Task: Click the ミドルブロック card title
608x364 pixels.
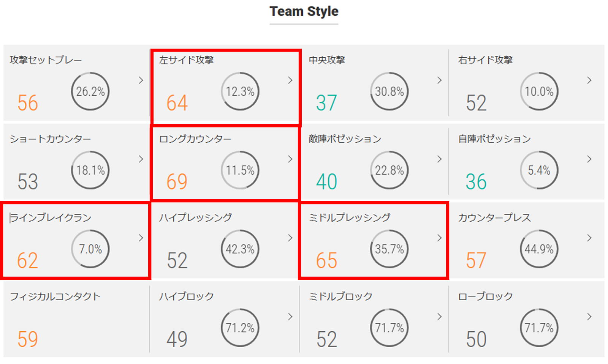Action: click(x=340, y=296)
